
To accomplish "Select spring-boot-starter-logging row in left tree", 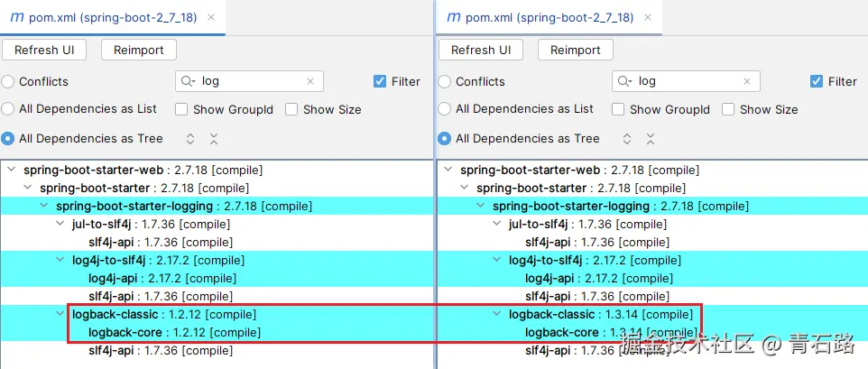I will point(217,207).
